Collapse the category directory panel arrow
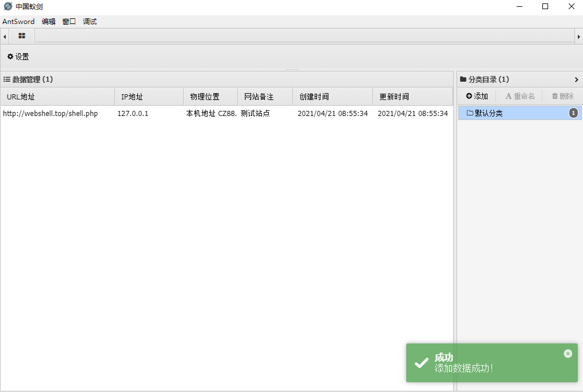 (x=576, y=79)
